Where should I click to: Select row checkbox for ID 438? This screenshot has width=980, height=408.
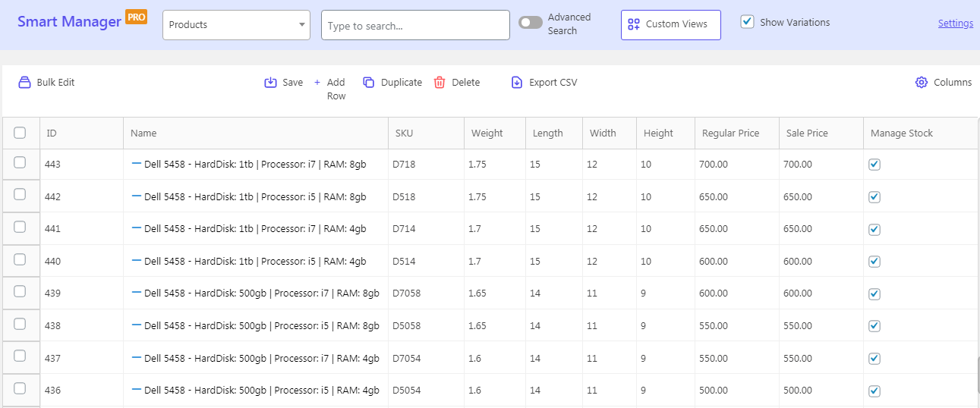click(x=20, y=323)
